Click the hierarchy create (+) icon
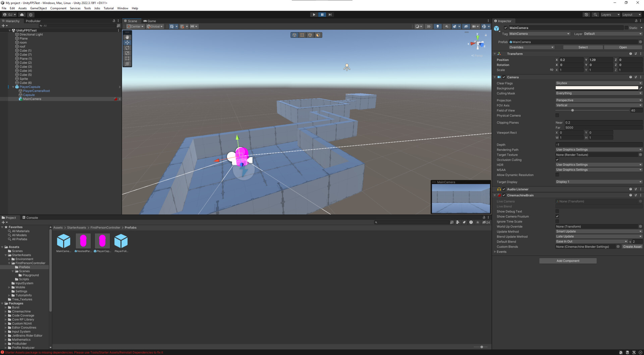The image size is (644, 355). click(4, 26)
